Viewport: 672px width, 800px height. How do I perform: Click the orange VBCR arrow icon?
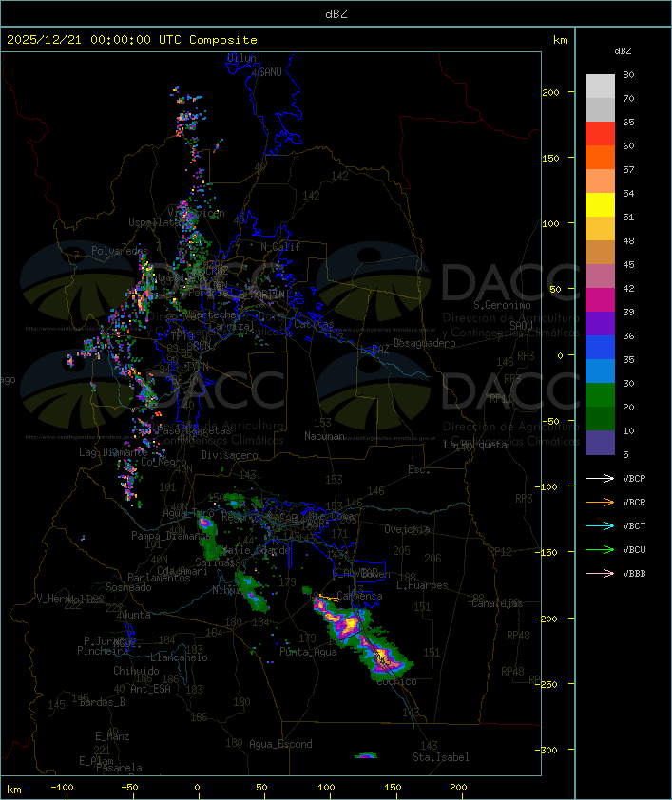pyautogui.click(x=600, y=502)
